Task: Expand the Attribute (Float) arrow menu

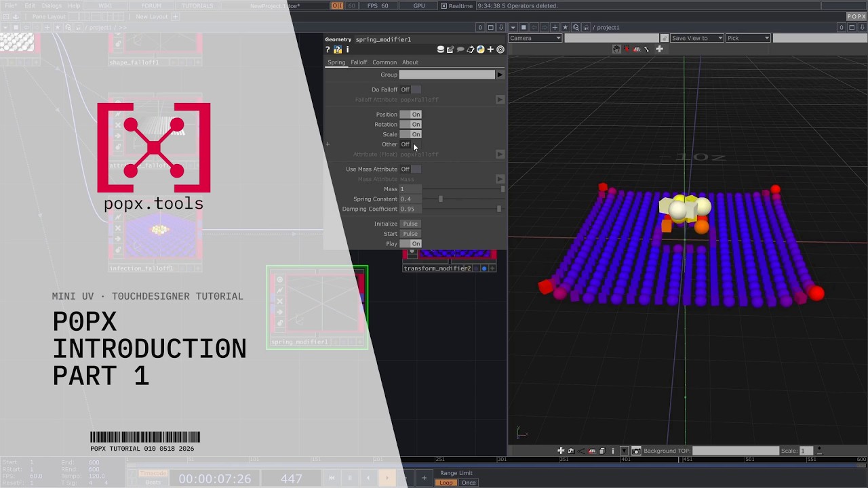Action: tap(500, 155)
